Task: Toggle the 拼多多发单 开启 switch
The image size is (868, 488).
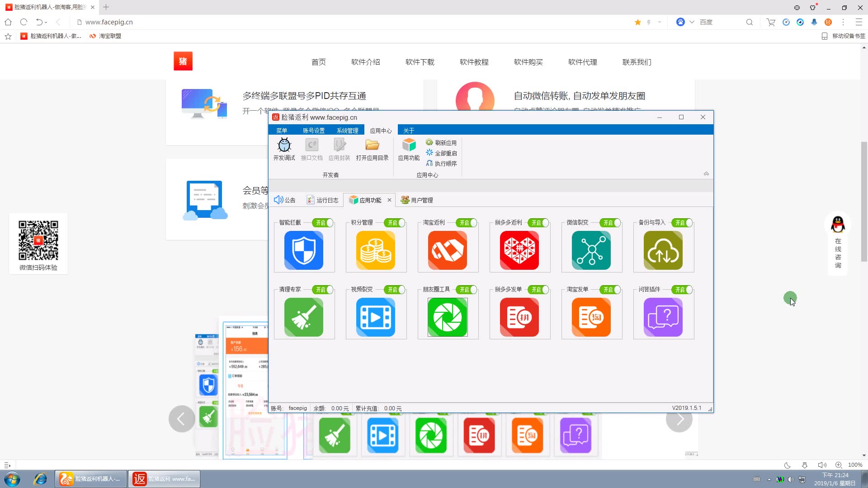Action: pyautogui.click(x=538, y=290)
